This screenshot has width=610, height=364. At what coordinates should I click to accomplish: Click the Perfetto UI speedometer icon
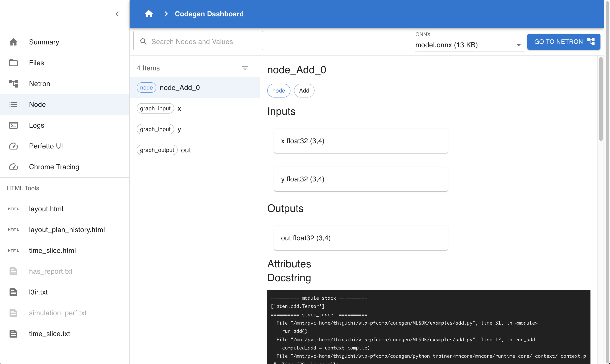click(13, 146)
